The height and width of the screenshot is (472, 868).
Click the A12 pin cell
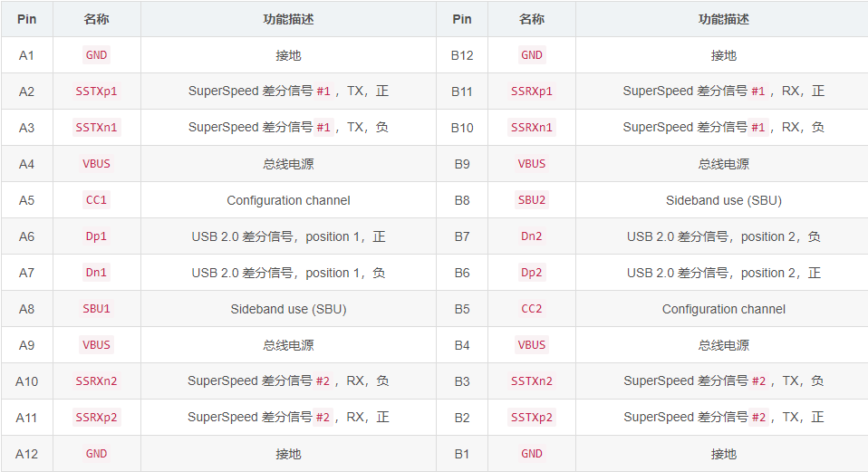(x=26, y=454)
